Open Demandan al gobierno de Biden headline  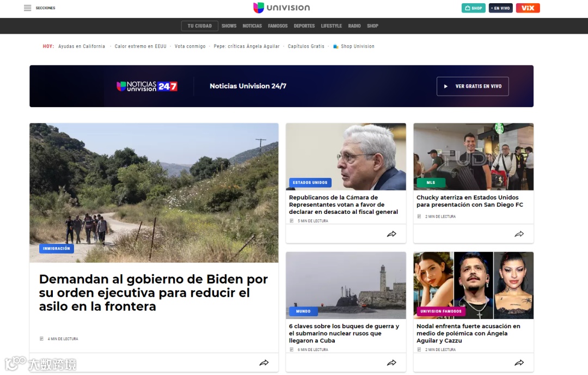pyautogui.click(x=153, y=292)
